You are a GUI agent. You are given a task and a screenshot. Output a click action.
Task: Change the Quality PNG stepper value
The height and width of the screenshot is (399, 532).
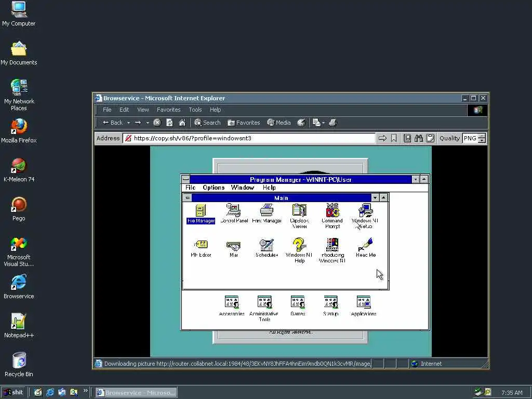[x=482, y=138]
